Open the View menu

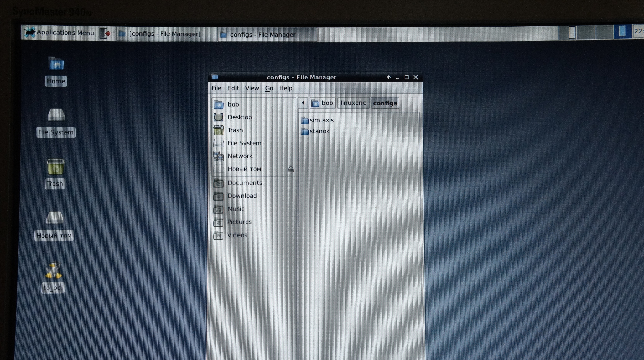pyautogui.click(x=252, y=88)
